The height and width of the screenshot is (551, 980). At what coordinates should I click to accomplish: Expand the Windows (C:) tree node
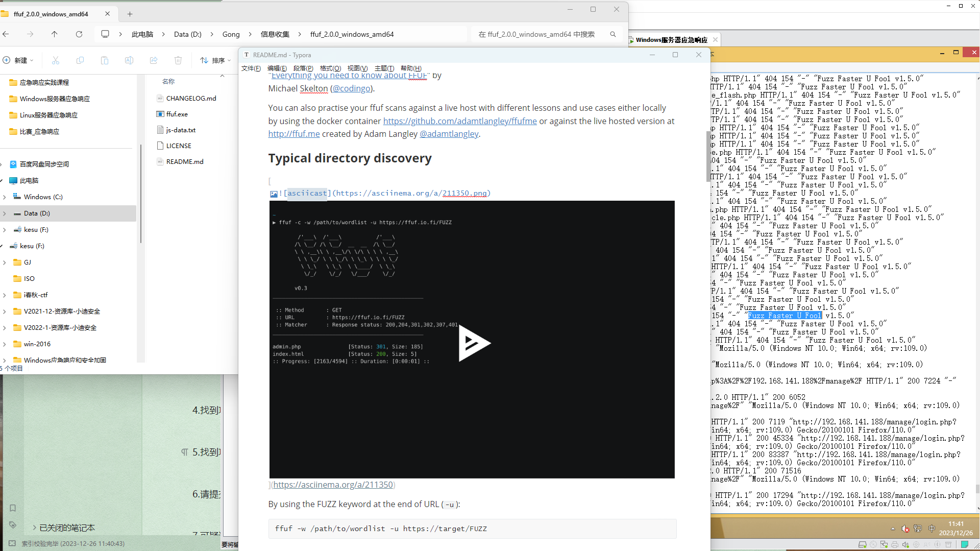tap(5, 197)
